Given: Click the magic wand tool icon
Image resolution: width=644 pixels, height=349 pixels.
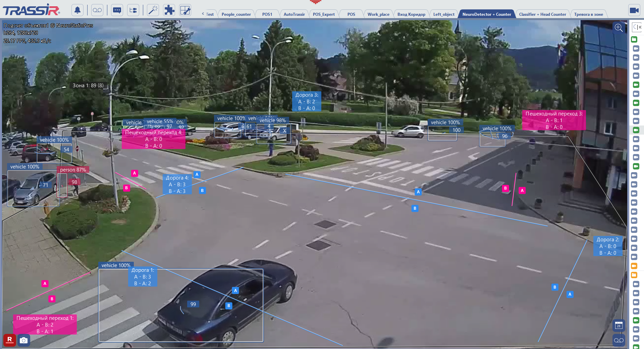Looking at the screenshot, I should click(x=153, y=10).
